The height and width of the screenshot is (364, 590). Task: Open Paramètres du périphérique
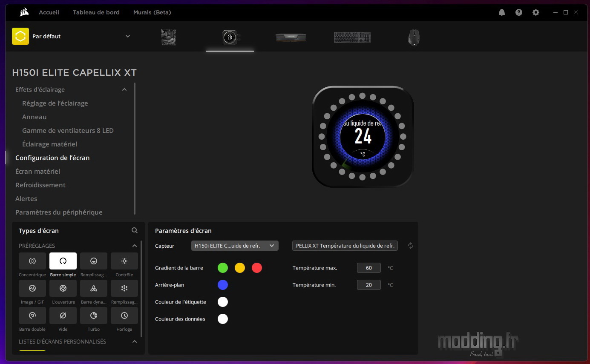(59, 212)
